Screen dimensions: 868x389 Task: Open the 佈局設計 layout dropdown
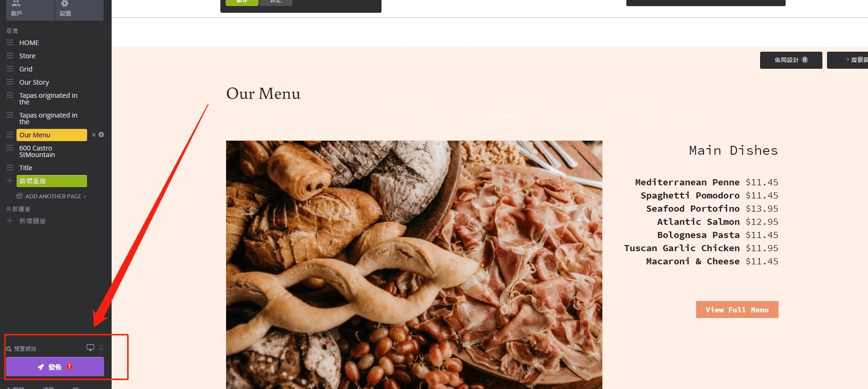click(791, 60)
